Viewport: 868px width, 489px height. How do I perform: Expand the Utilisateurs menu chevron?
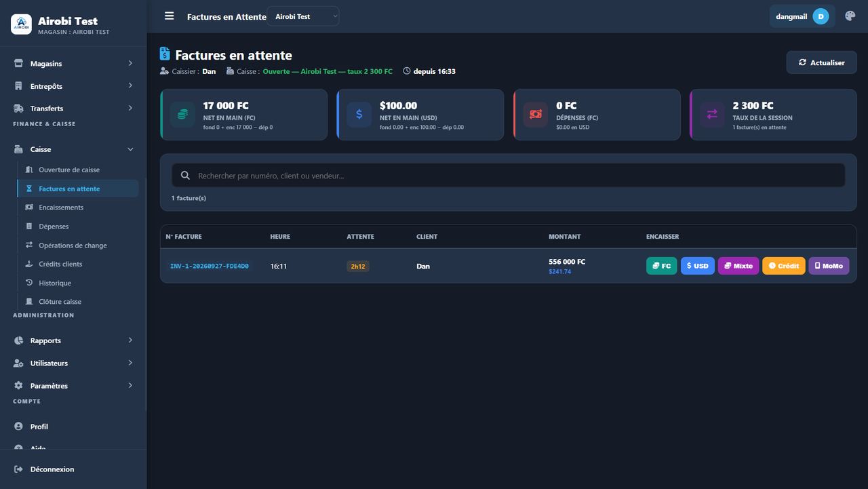(130, 363)
